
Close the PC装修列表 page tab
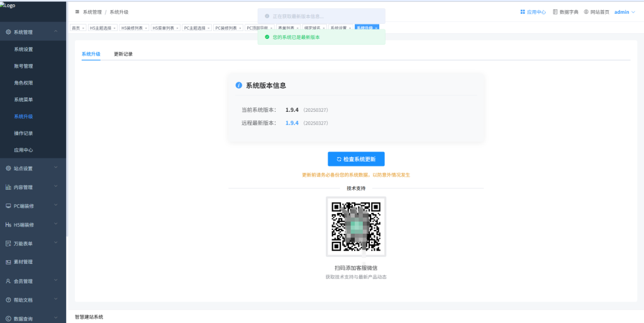point(240,28)
